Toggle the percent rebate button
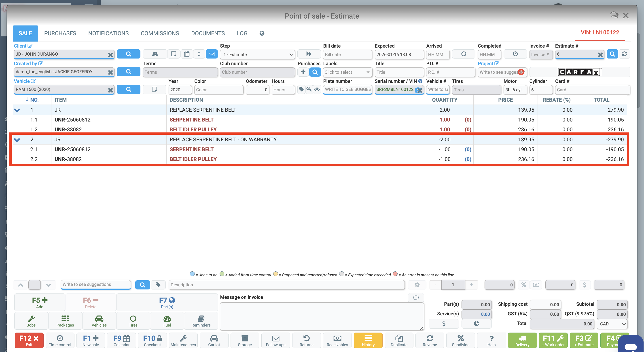Viewport: 644px width, 352px height. 523,285
